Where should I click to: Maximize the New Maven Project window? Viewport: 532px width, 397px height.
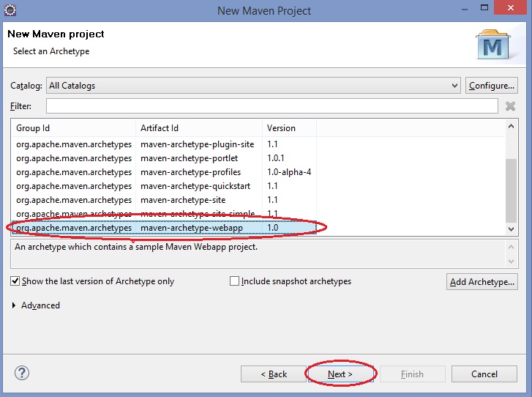(484, 7)
